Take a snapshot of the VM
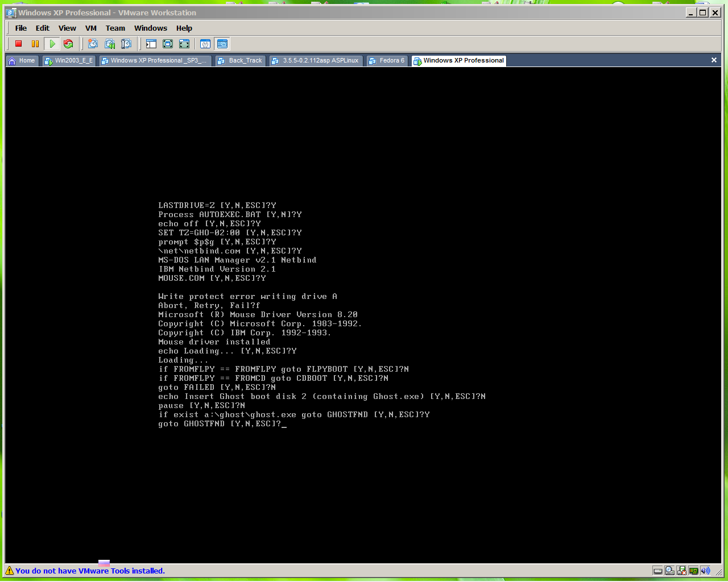The height and width of the screenshot is (582, 728). [x=93, y=44]
